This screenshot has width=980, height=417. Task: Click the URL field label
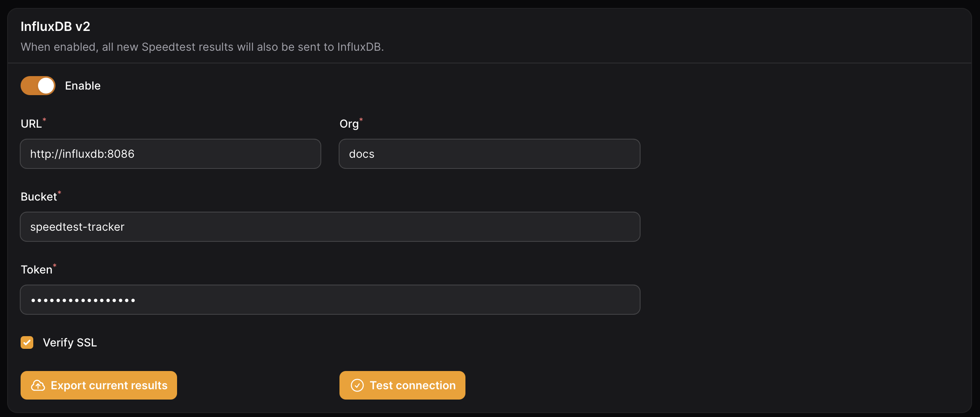pos(31,124)
